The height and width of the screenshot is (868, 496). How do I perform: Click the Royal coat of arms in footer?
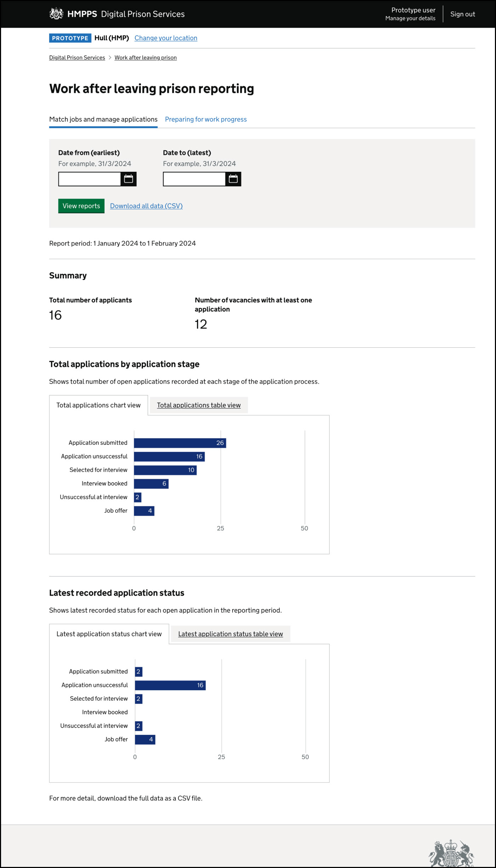click(x=451, y=853)
